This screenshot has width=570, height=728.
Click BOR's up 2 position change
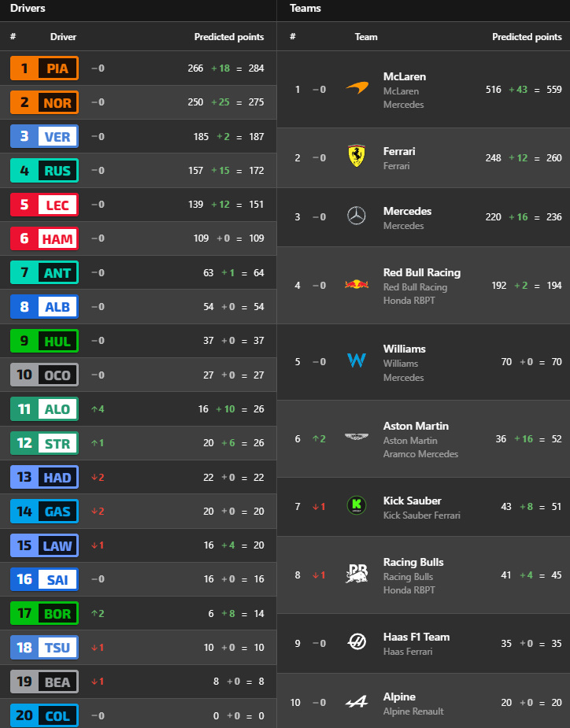click(x=98, y=613)
